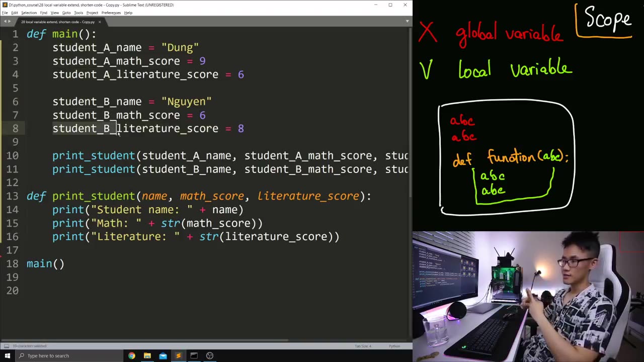Open the Goto menu
The height and width of the screenshot is (362, 644).
point(66,13)
